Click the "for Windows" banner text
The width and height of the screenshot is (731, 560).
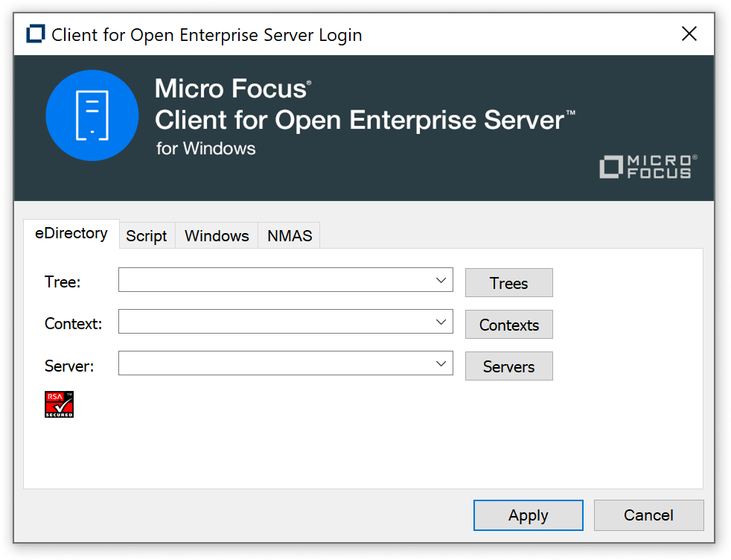tap(205, 149)
